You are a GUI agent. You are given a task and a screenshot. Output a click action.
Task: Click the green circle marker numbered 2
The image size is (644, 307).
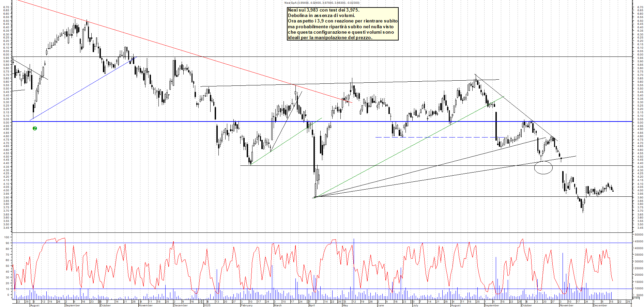(35, 128)
